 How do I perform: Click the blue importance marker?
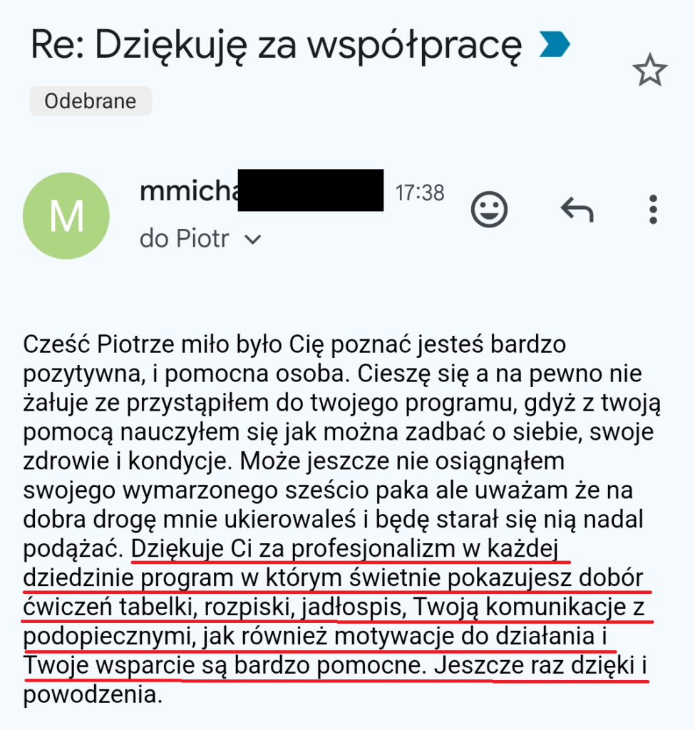(555, 45)
